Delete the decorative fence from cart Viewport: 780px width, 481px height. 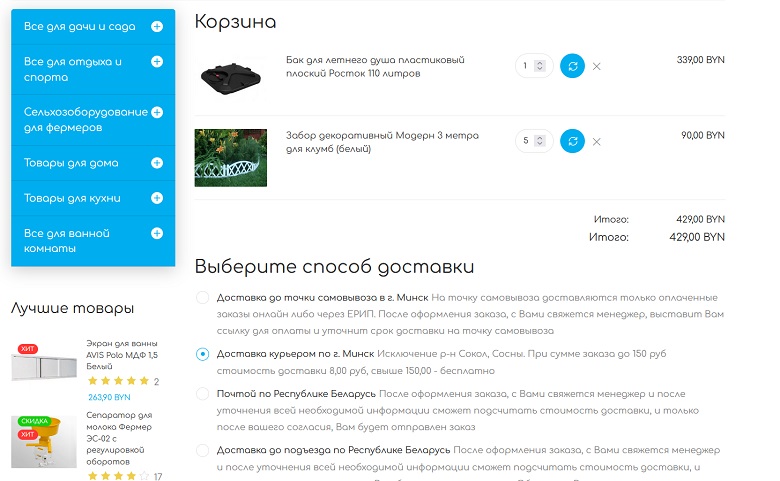click(597, 142)
